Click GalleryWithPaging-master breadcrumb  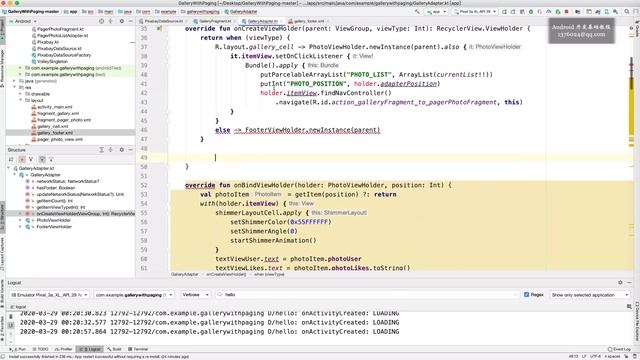click(x=30, y=12)
